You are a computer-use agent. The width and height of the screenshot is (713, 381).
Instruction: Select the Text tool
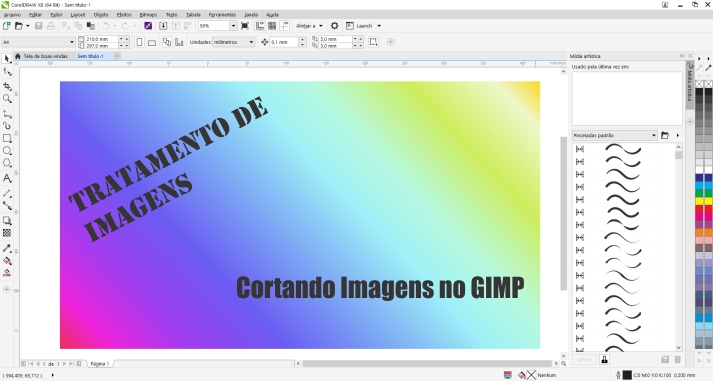coord(7,178)
